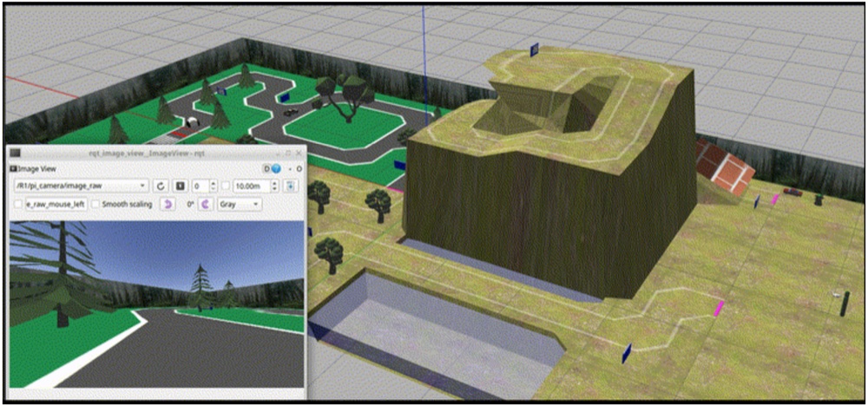The width and height of the screenshot is (868, 405).
Task: Select the red car model near the ramp
Action: point(792,192)
